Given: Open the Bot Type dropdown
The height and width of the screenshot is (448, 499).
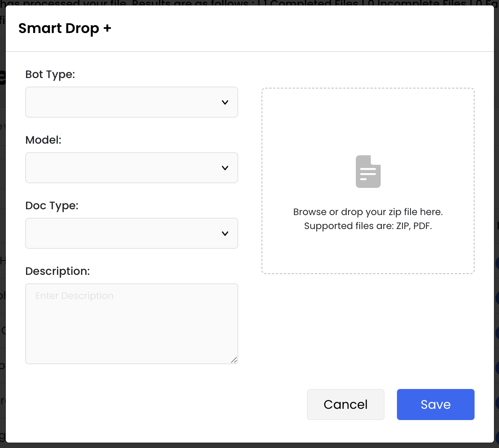Looking at the screenshot, I should coord(132,102).
